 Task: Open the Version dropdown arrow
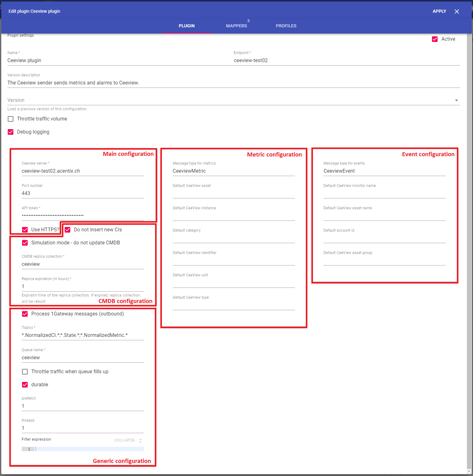456,100
